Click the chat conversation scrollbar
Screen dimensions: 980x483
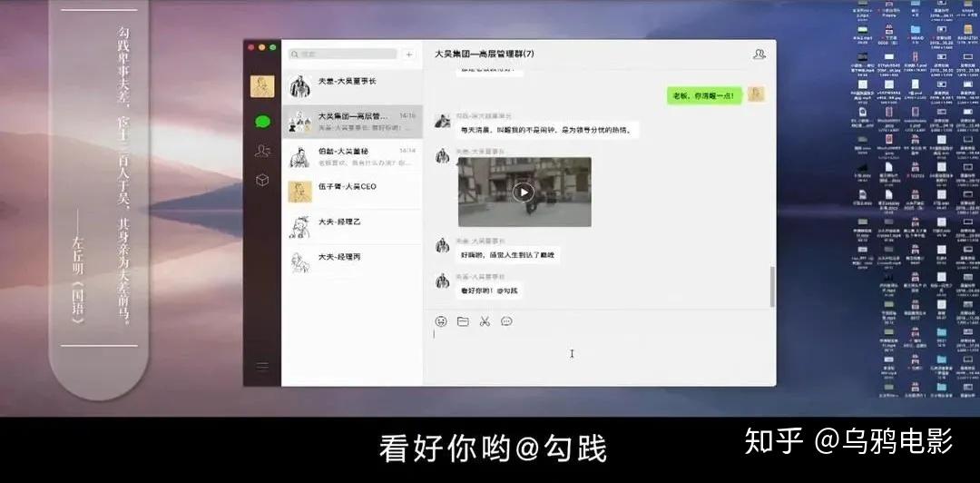point(772,287)
